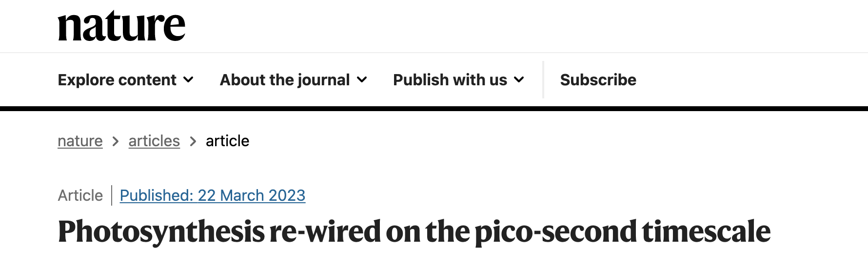868x269 pixels.
Task: Select the Publish with us menu label
Action: 450,79
